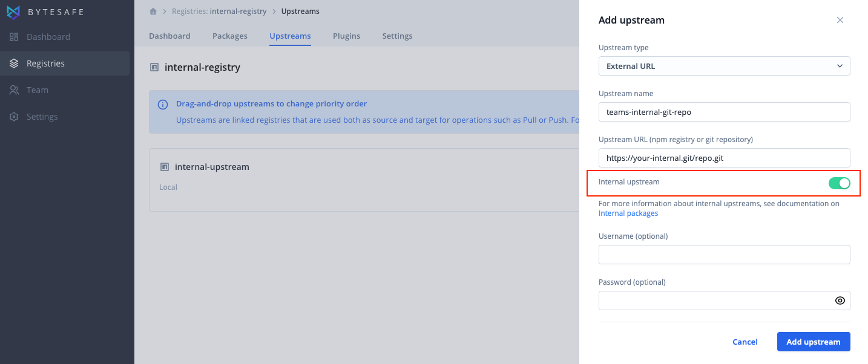Click the Add upstream panel title

coord(631,20)
